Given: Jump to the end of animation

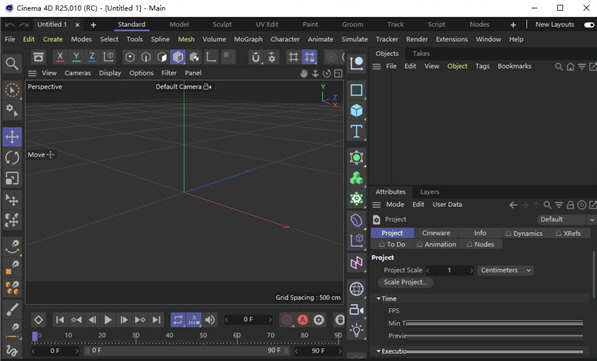Looking at the screenshot, I should 156,320.
